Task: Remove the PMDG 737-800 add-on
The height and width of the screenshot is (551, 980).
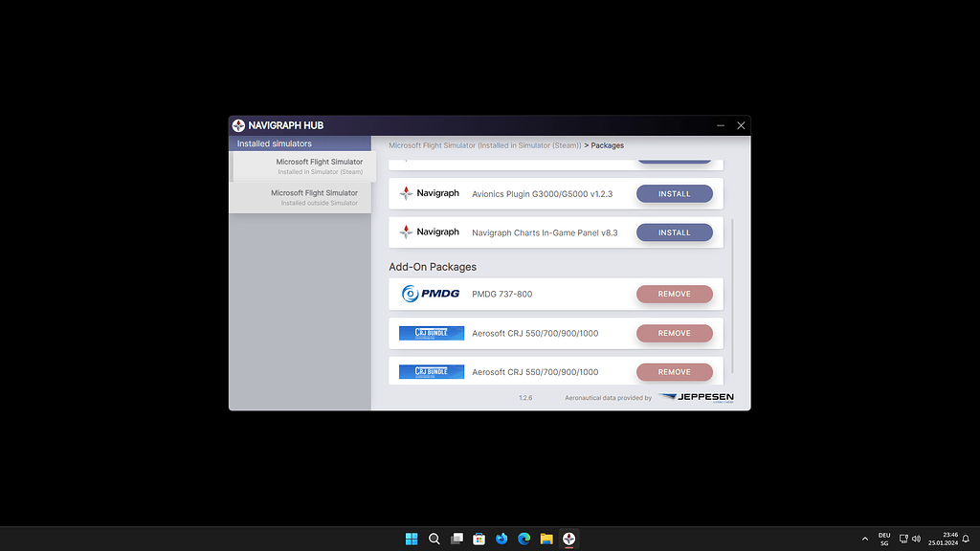Action: [674, 294]
